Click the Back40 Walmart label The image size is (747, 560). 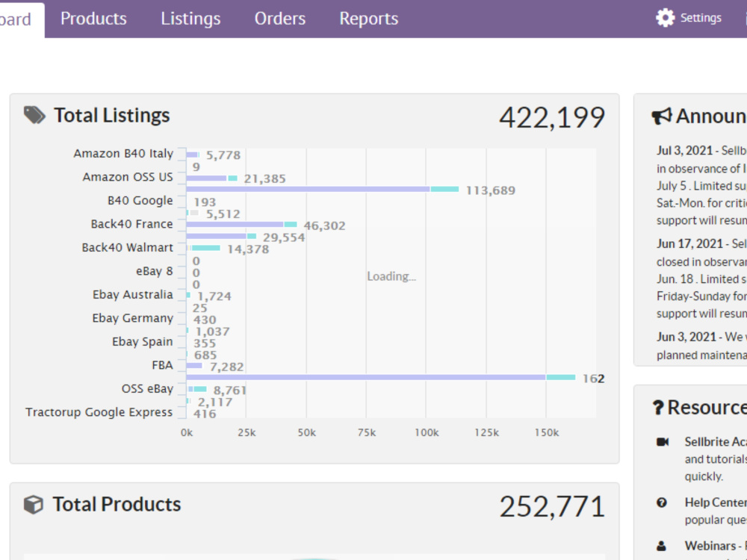[127, 248]
